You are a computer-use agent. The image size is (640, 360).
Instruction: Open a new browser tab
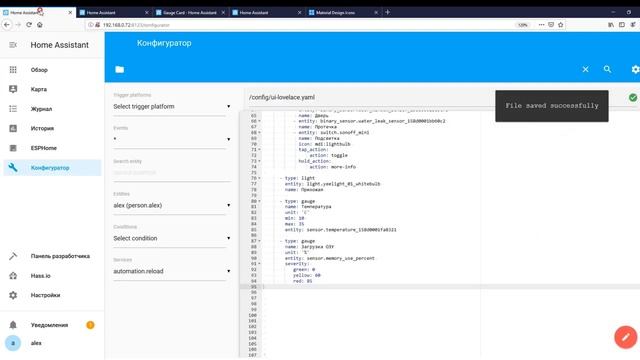[x=387, y=12]
